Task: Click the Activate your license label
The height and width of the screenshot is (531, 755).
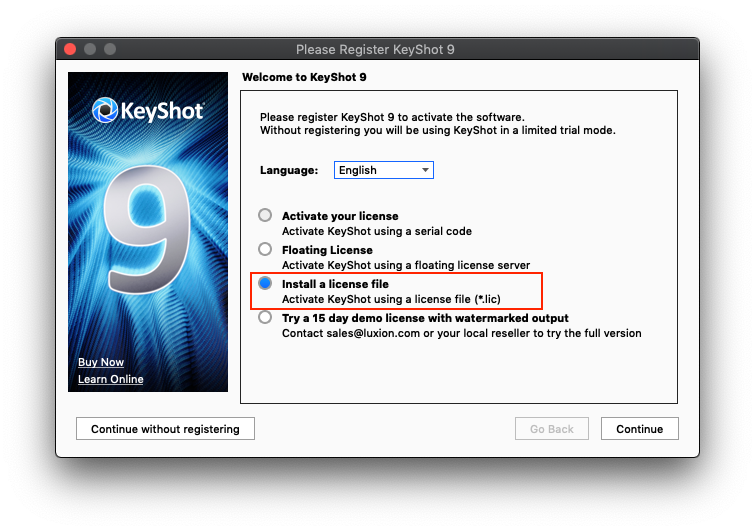Action: click(340, 216)
